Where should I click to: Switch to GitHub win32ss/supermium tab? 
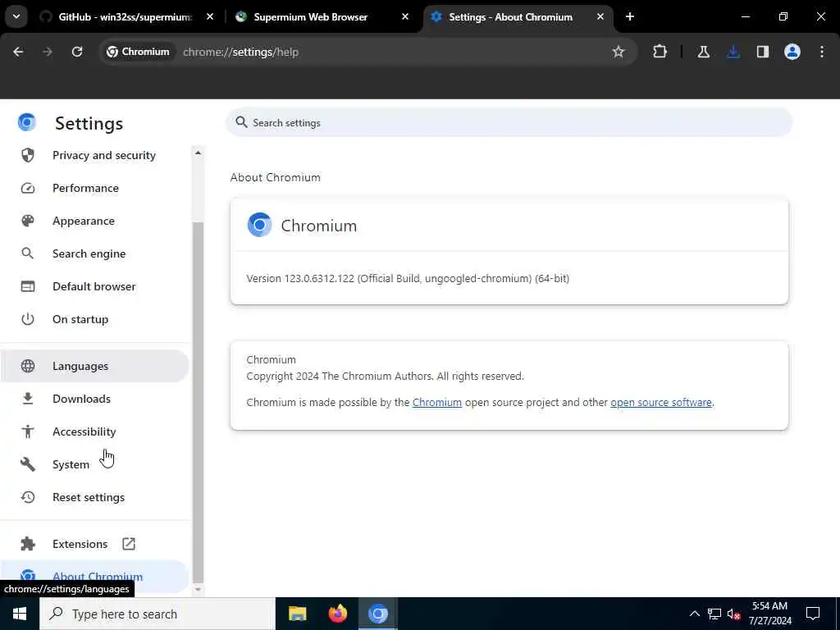coord(125,17)
